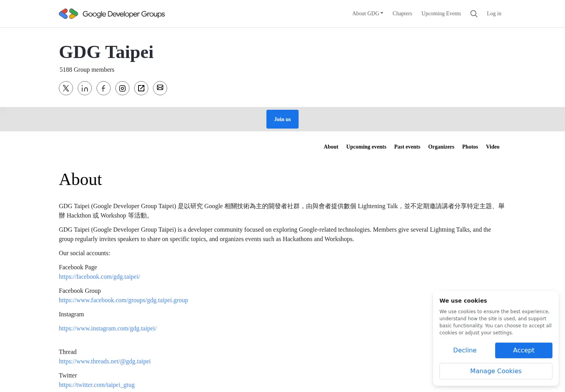Click the '5188 Group members' text

[87, 69]
